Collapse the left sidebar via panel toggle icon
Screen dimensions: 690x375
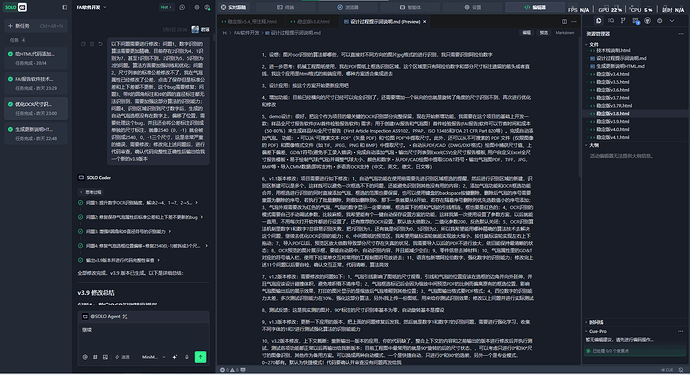point(65,7)
